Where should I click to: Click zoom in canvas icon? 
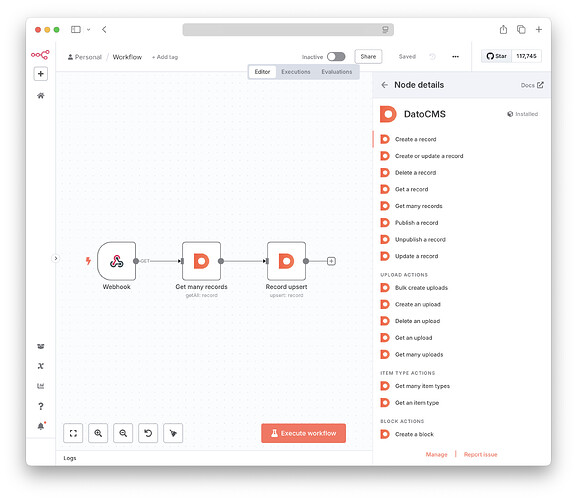coord(98,433)
